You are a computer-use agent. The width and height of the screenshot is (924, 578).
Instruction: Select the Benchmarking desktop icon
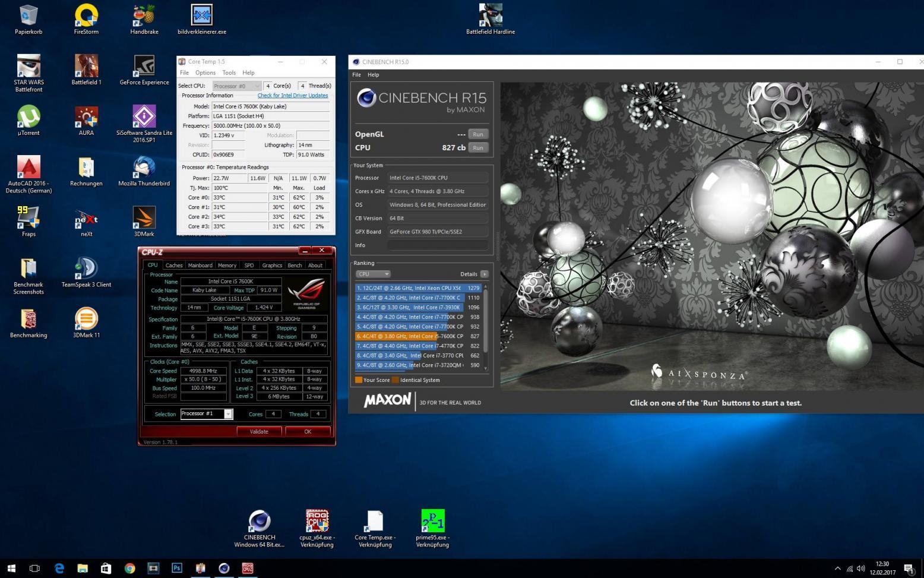coord(29,323)
